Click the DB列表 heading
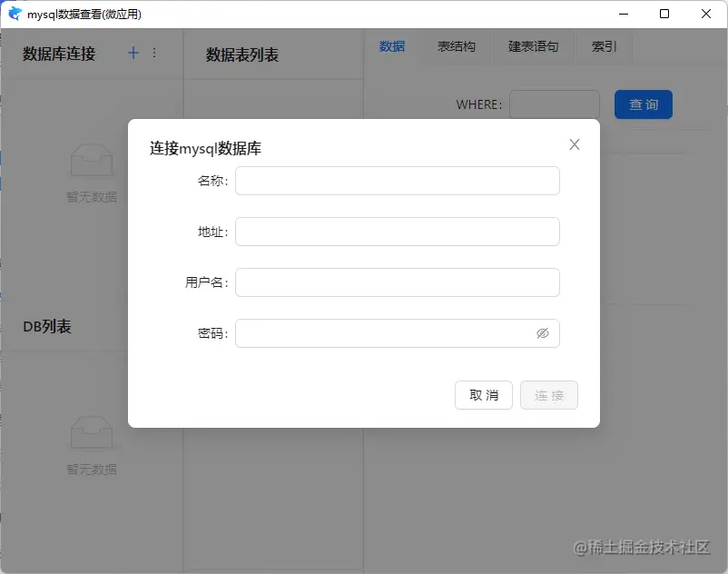The image size is (728, 574). [47, 327]
